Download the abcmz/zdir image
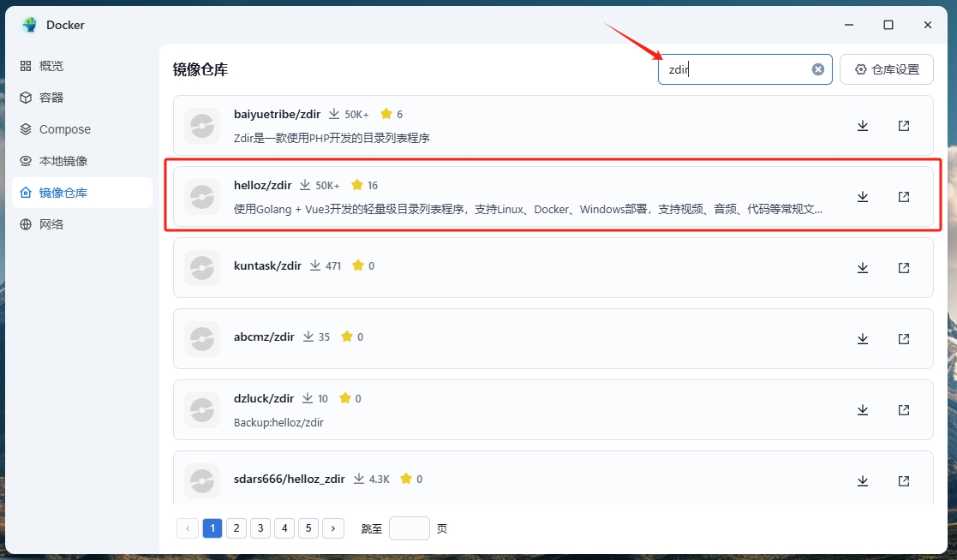957x560 pixels. pyautogui.click(x=863, y=338)
